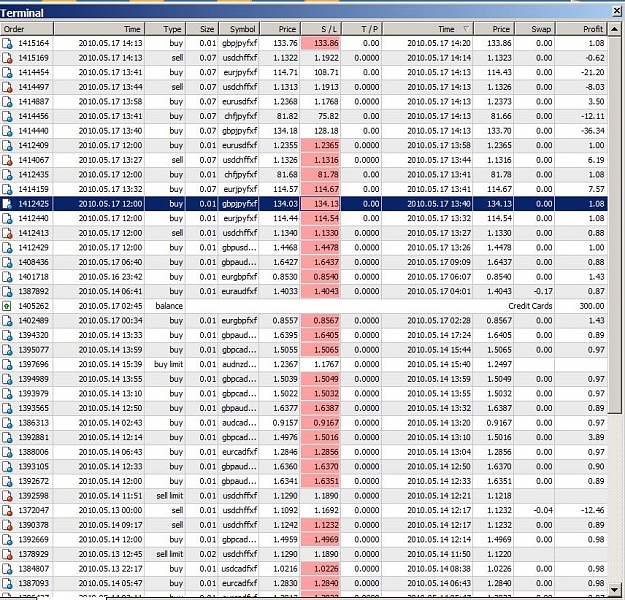Click the balance deposit icon for 1405262
Screen dimensions: 625x600
pyautogui.click(x=7, y=306)
